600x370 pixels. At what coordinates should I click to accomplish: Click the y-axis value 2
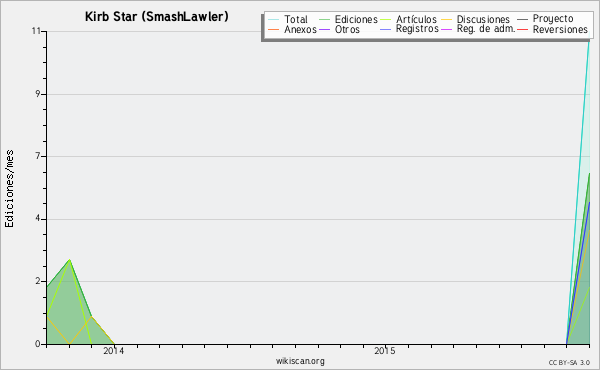click(38, 281)
